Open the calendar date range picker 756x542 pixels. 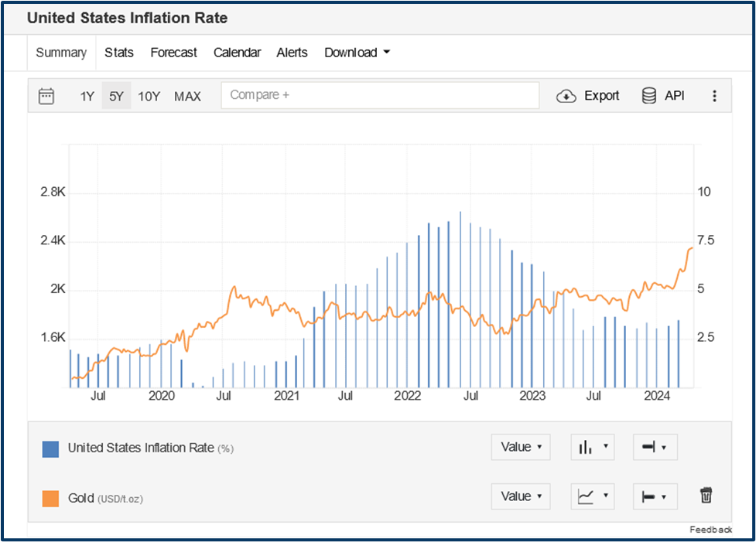point(46,96)
